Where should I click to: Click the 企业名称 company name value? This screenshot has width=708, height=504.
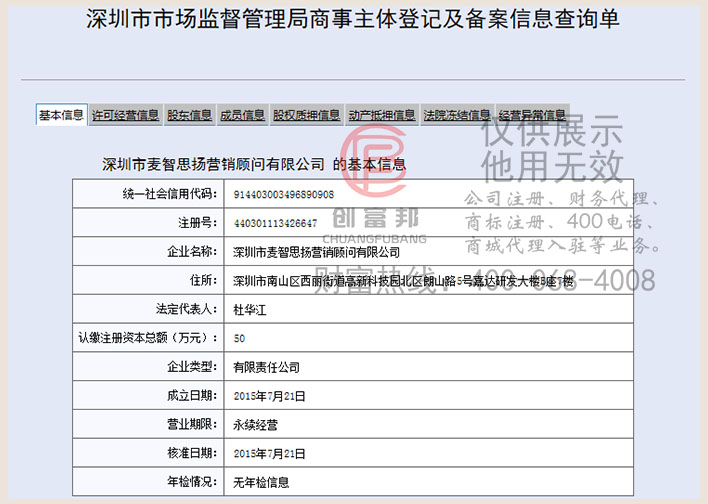point(317,252)
